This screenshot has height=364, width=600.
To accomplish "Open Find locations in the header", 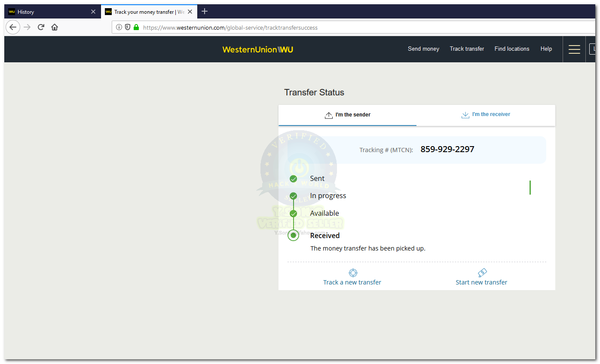I will coord(512,49).
